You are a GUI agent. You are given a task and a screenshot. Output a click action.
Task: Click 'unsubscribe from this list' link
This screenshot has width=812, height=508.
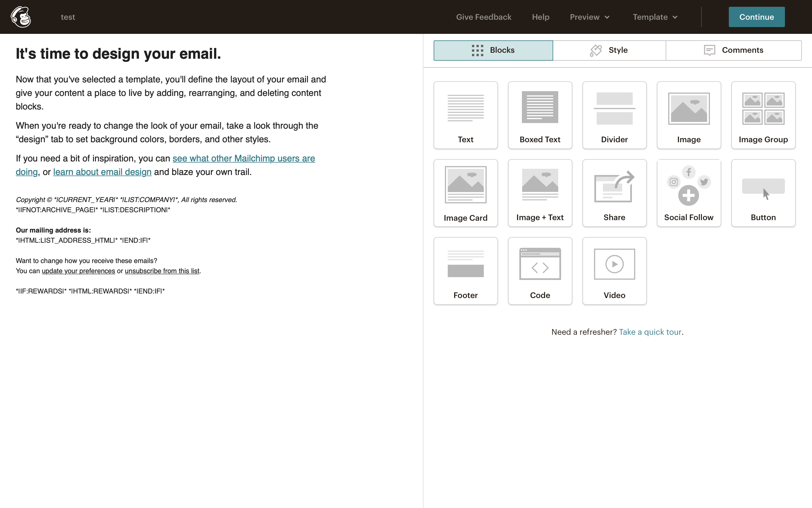tap(162, 271)
